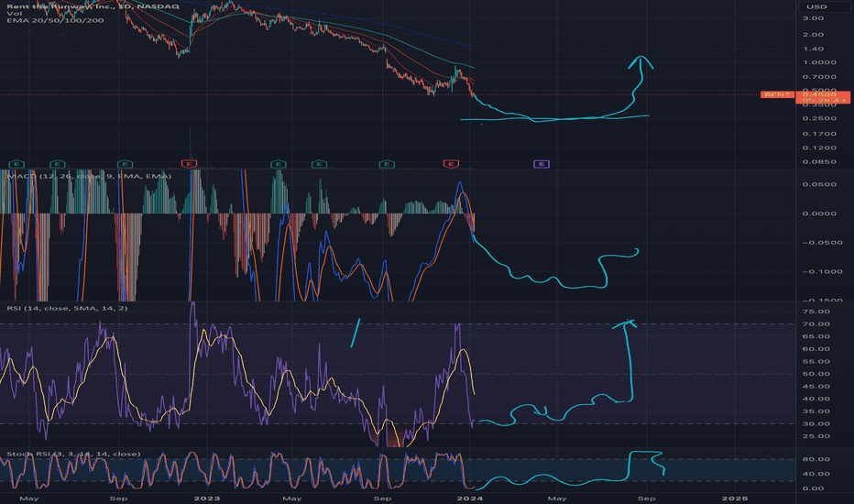This screenshot has height=504, width=854.
Task: Select the EMA 20/50/100/200 indicator legend
Action: 55,21
